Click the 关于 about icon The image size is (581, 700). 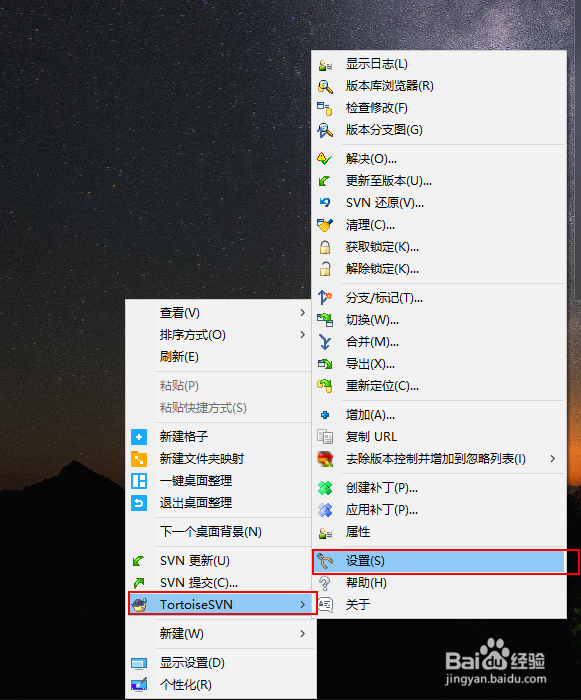[325, 605]
